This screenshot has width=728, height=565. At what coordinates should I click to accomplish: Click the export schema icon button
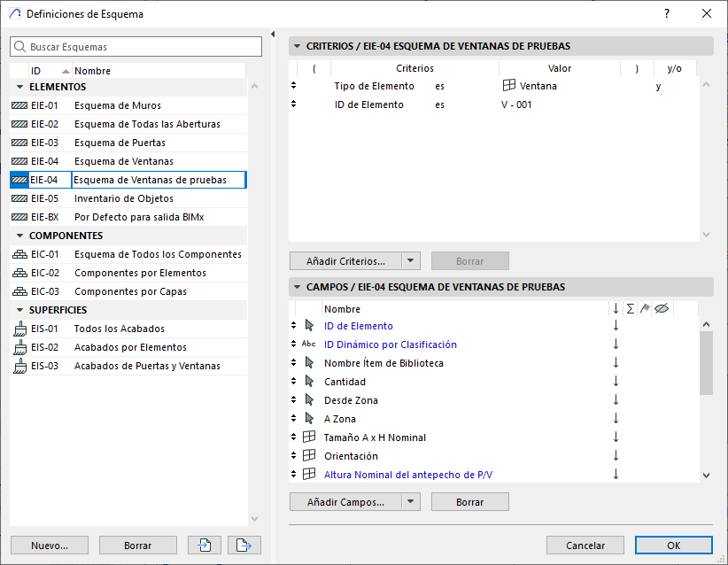tap(244, 546)
